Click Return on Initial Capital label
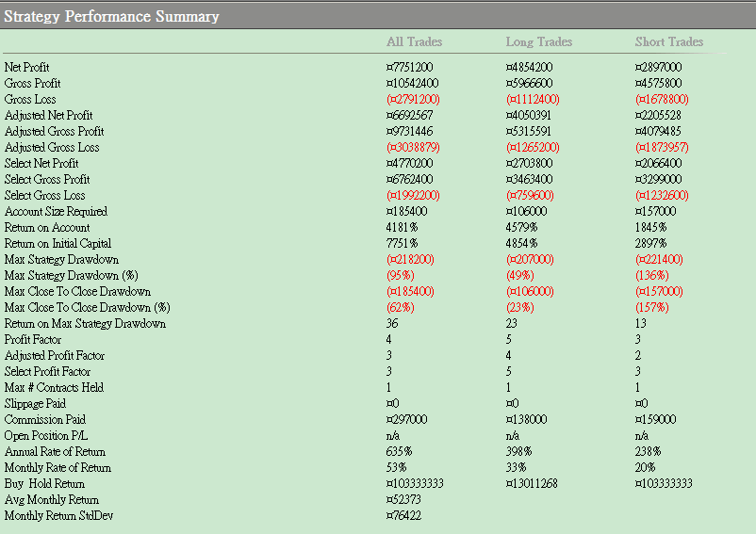This screenshot has height=534, width=756. coord(58,243)
